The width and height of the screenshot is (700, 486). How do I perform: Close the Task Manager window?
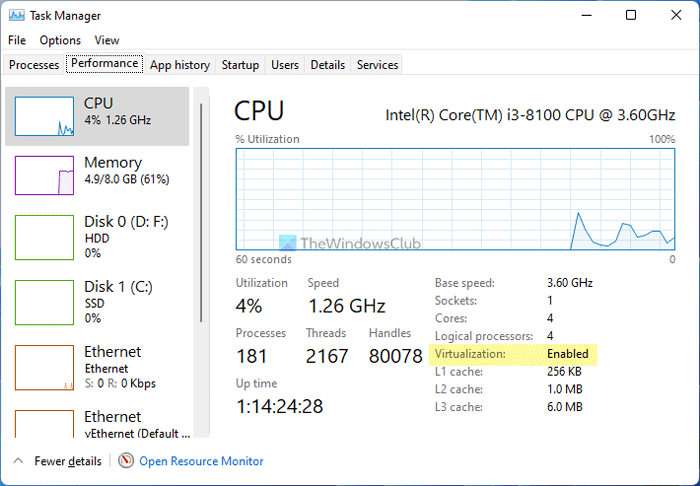(676, 15)
